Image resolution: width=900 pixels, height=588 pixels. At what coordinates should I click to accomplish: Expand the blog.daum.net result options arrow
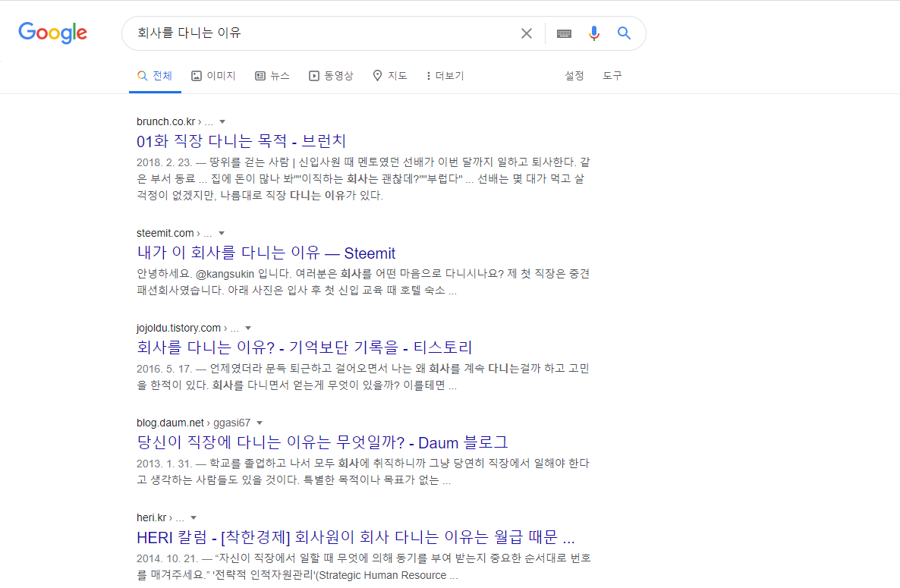point(260,423)
